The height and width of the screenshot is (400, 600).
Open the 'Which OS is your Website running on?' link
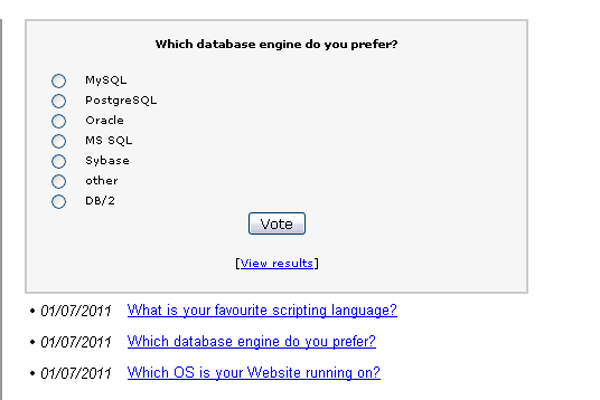click(253, 373)
